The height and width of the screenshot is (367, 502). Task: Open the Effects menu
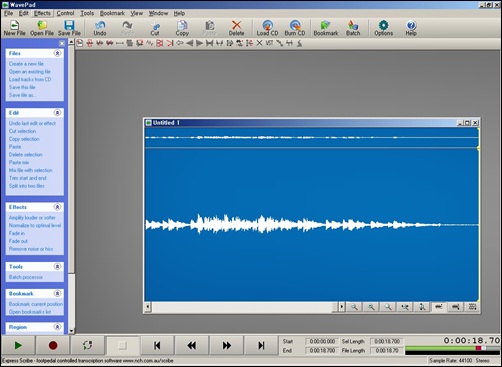[42, 13]
